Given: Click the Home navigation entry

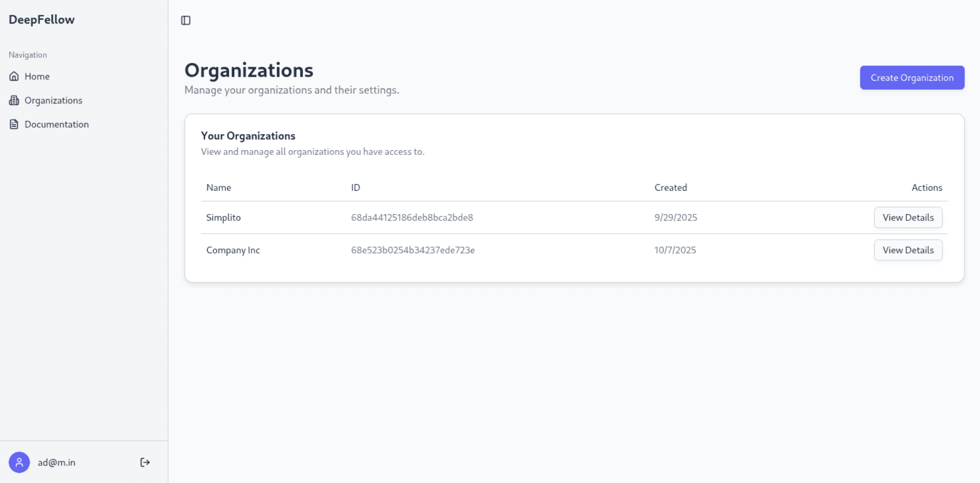Looking at the screenshot, I should (x=37, y=76).
